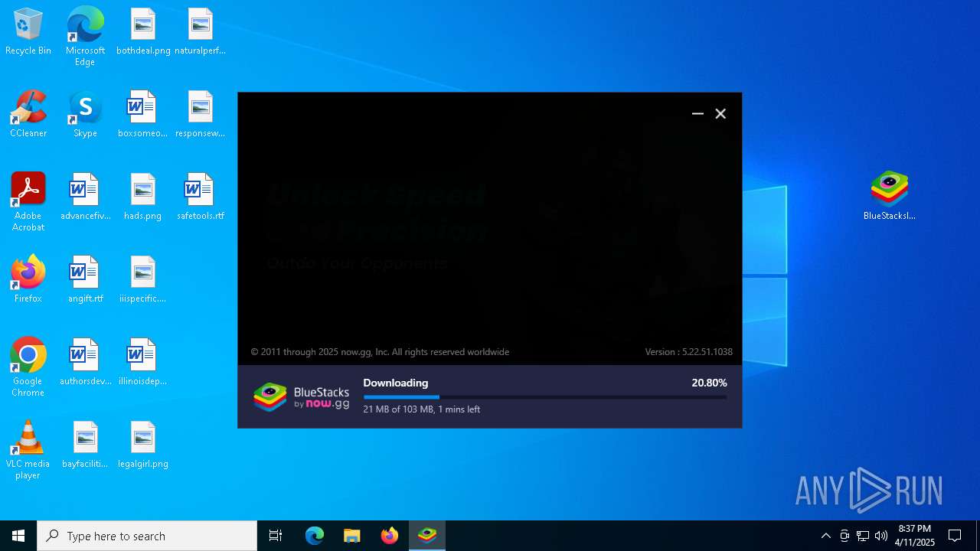The width and height of the screenshot is (980, 551).
Task: Select the bayfaciliti... image file
Action: point(85,445)
